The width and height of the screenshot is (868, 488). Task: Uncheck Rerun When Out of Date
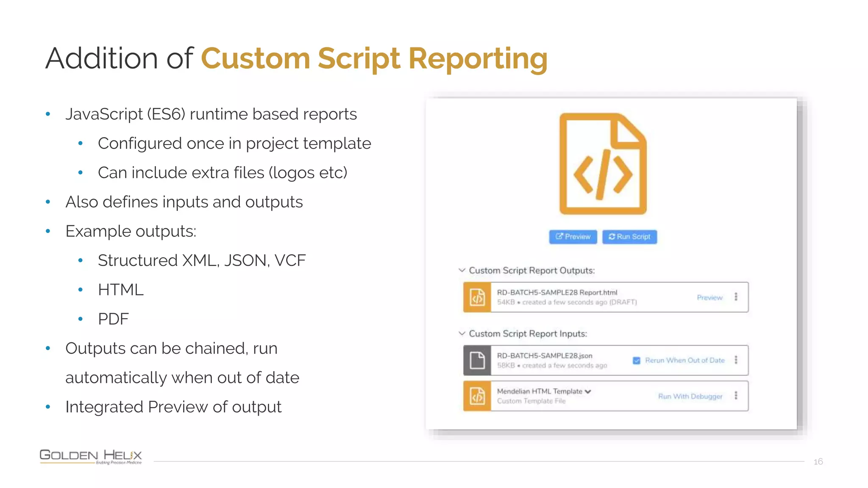(x=637, y=360)
